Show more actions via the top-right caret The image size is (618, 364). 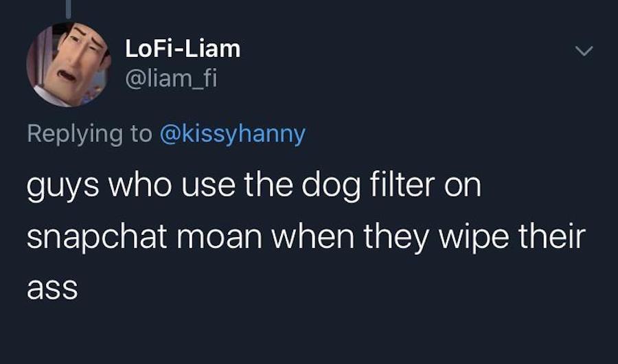tap(584, 51)
